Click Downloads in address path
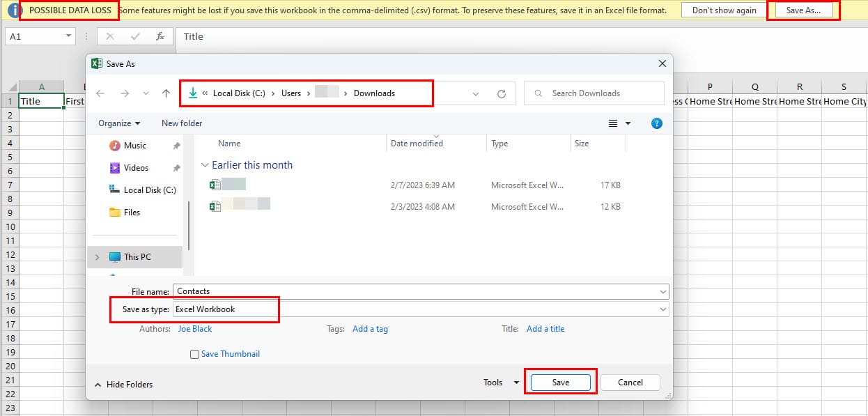868x416 pixels. [x=374, y=93]
